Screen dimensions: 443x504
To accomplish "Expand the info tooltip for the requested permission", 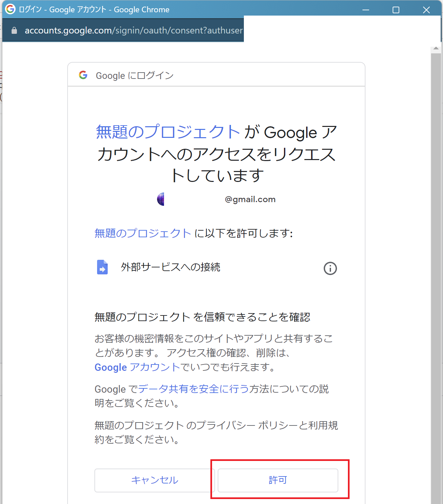I will point(330,268).
